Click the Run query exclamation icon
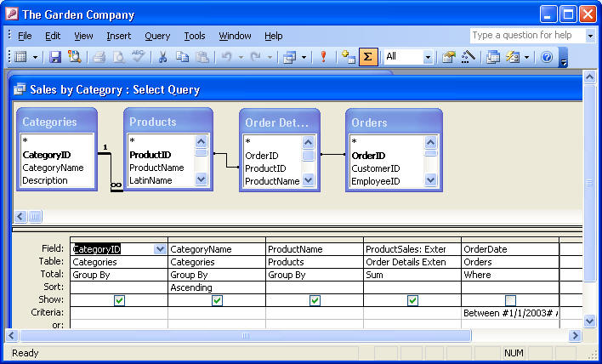 point(323,57)
